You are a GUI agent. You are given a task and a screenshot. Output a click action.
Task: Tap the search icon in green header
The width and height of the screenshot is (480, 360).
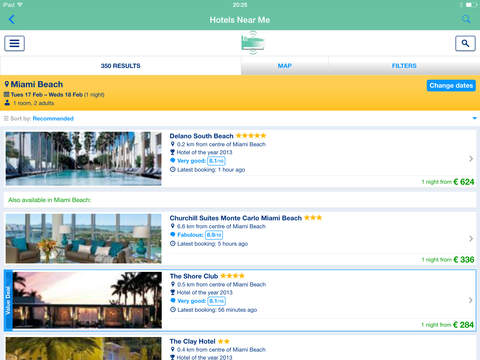pyautogui.click(x=466, y=19)
